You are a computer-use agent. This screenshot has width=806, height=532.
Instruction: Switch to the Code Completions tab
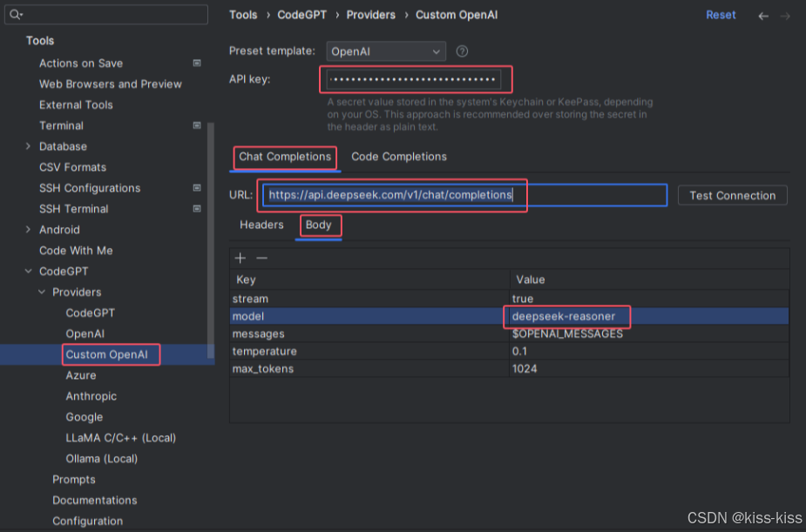tap(399, 157)
